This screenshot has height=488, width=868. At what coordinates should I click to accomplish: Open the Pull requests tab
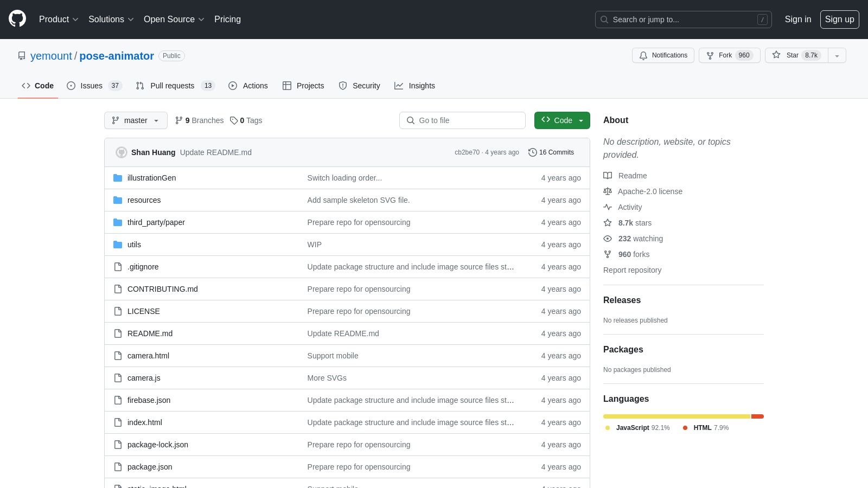[x=175, y=86]
